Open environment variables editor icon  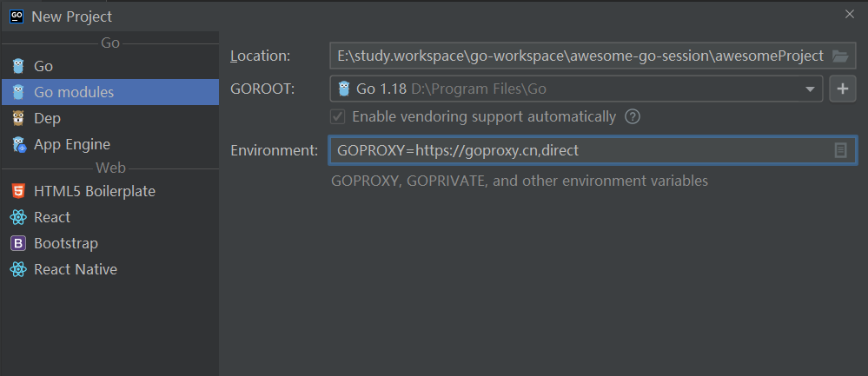[840, 150]
